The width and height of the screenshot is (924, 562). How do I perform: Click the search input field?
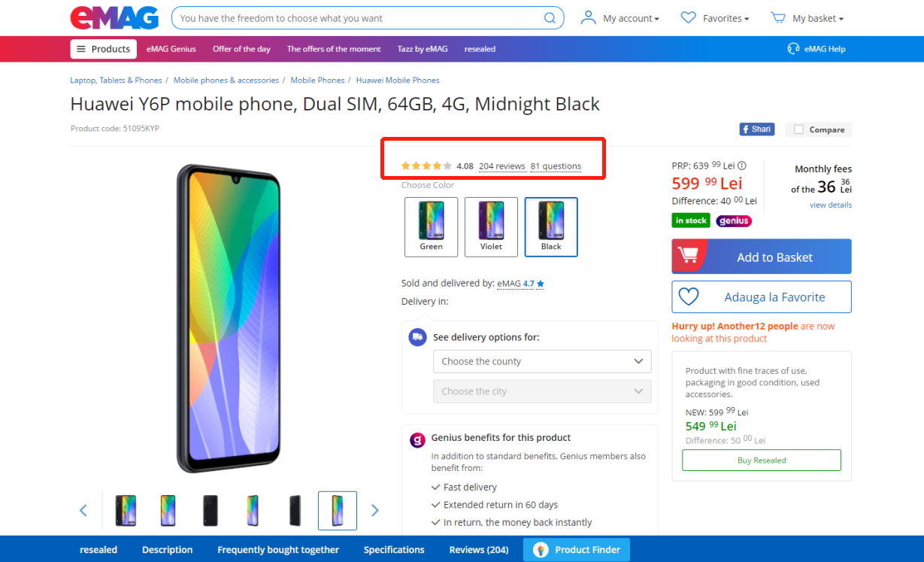(x=359, y=18)
